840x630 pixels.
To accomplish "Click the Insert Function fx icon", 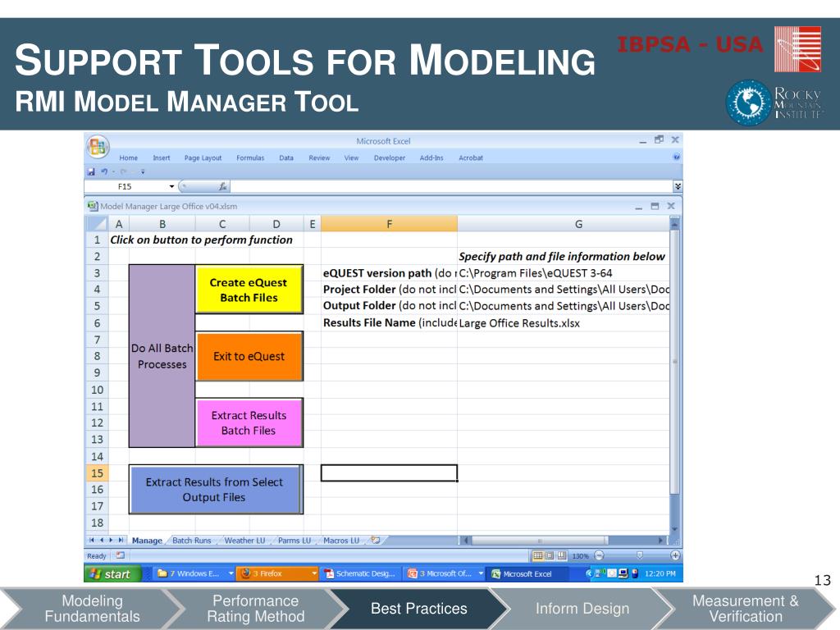I will click(x=222, y=186).
